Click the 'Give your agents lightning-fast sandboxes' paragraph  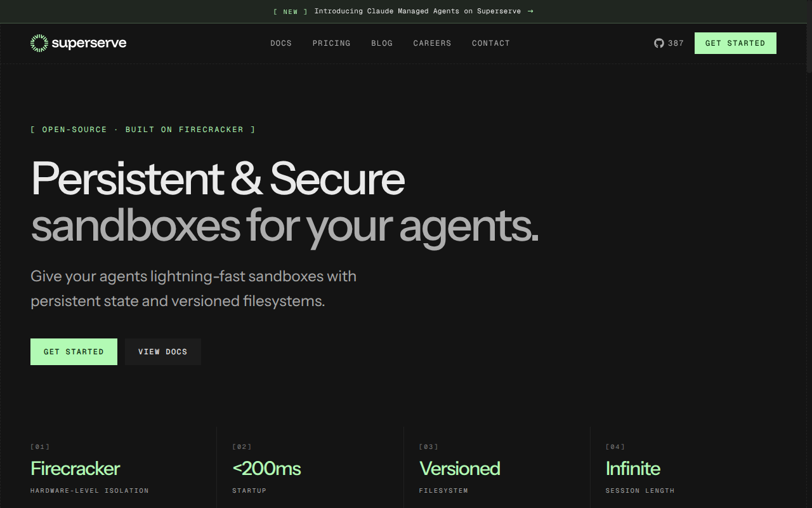193,289
